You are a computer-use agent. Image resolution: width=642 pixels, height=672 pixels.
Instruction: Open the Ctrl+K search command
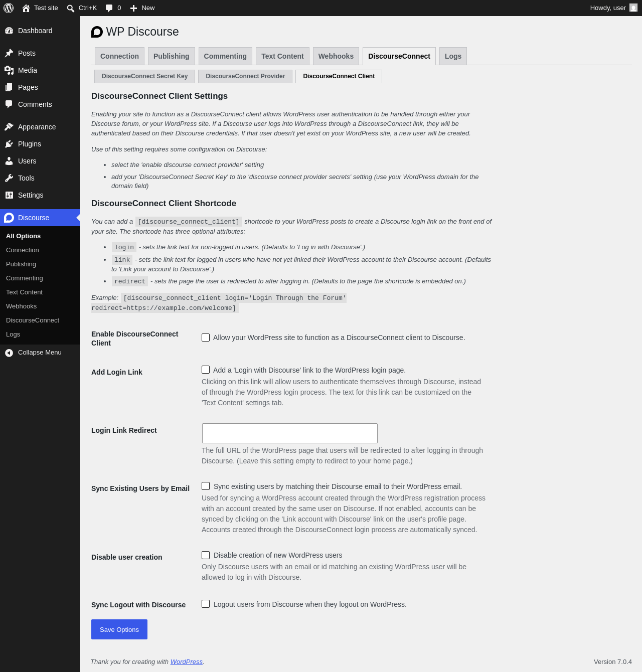(x=82, y=8)
